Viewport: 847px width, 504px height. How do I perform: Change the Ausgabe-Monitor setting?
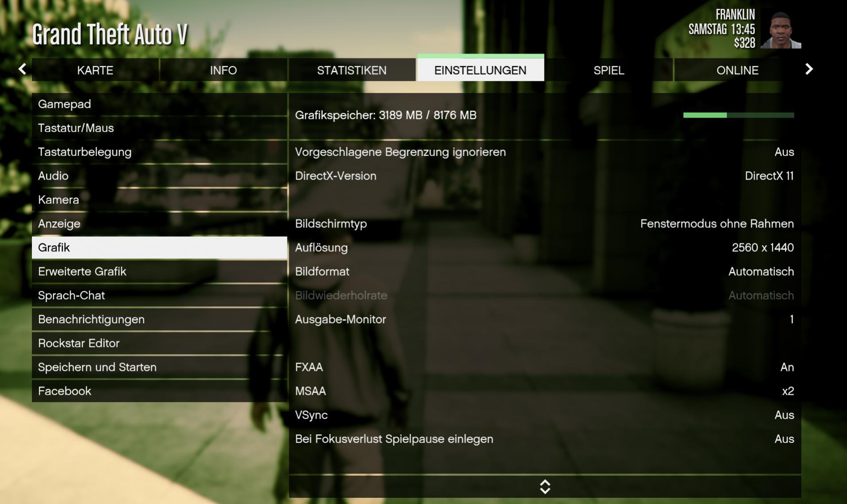545,320
